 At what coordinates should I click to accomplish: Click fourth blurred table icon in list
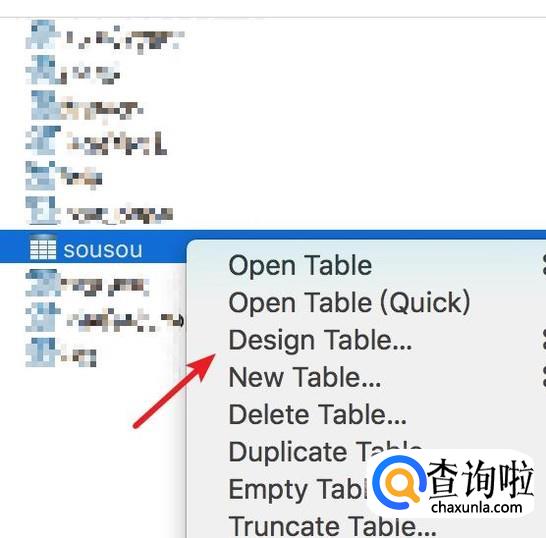pos(42,140)
